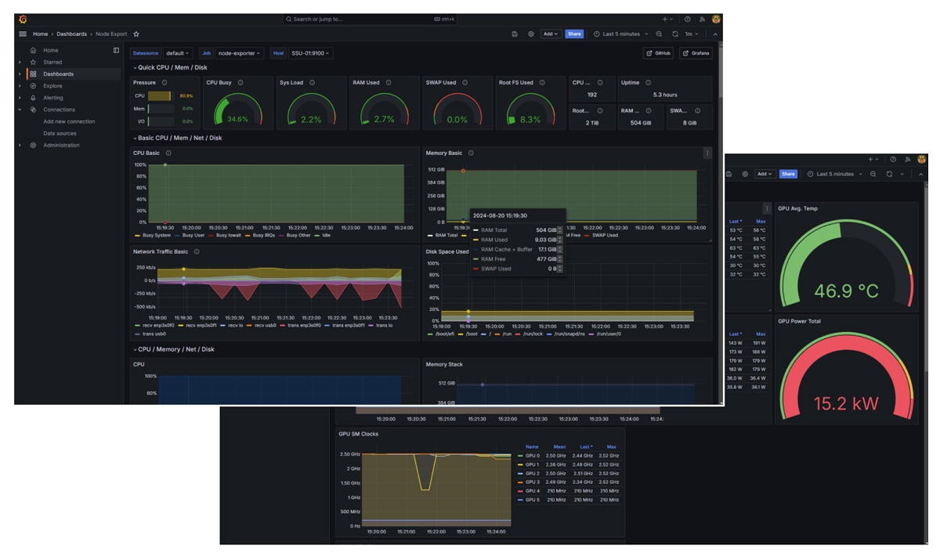The image size is (940, 560).
Task: Open user avatar menu in front window
Action: coord(715,19)
